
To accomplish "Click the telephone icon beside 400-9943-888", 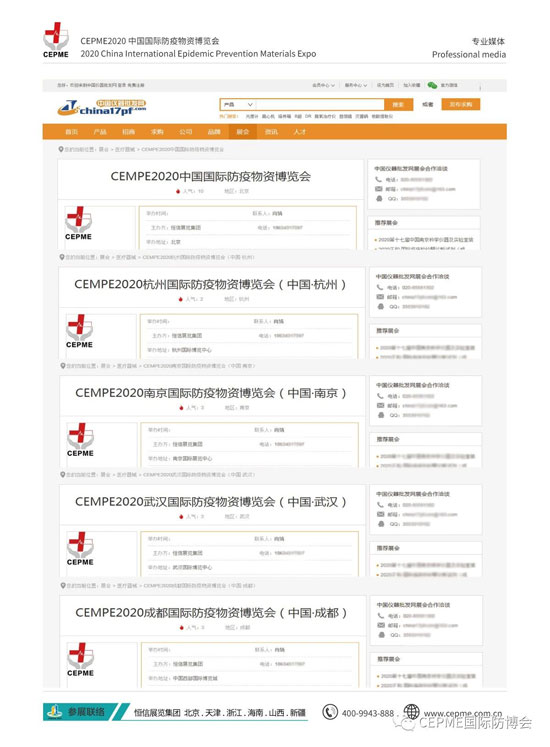I will [330, 712].
